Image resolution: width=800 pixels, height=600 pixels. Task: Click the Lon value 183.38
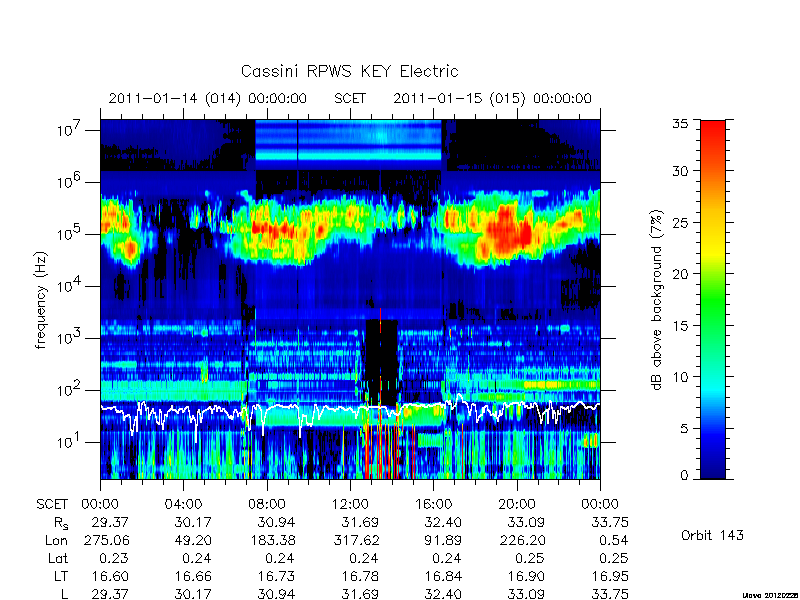[x=272, y=540]
